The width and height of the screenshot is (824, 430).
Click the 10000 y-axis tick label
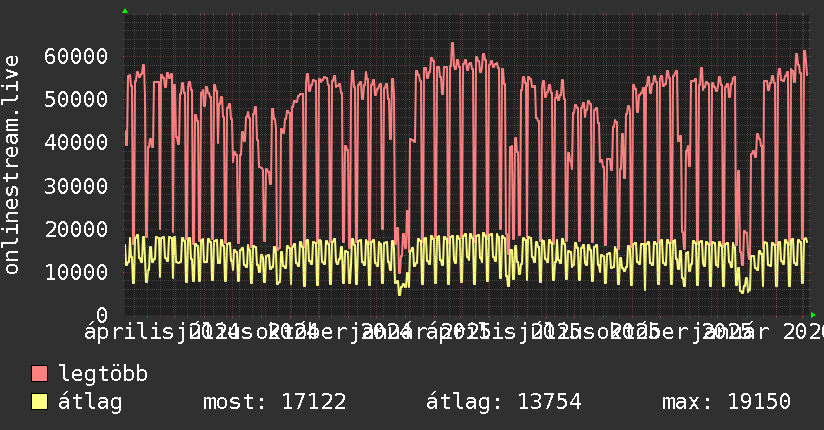(76, 272)
